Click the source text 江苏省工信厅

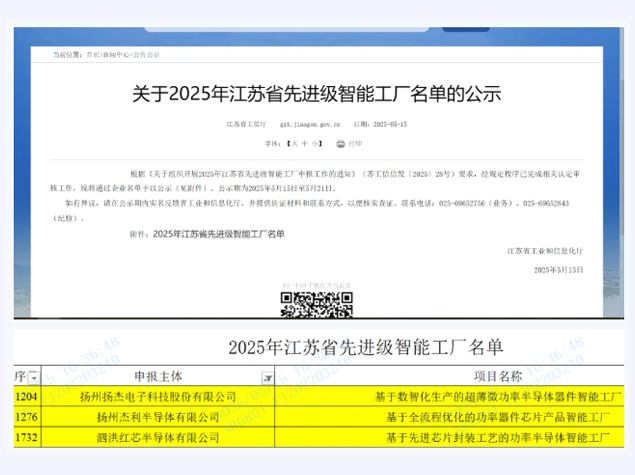246,124
